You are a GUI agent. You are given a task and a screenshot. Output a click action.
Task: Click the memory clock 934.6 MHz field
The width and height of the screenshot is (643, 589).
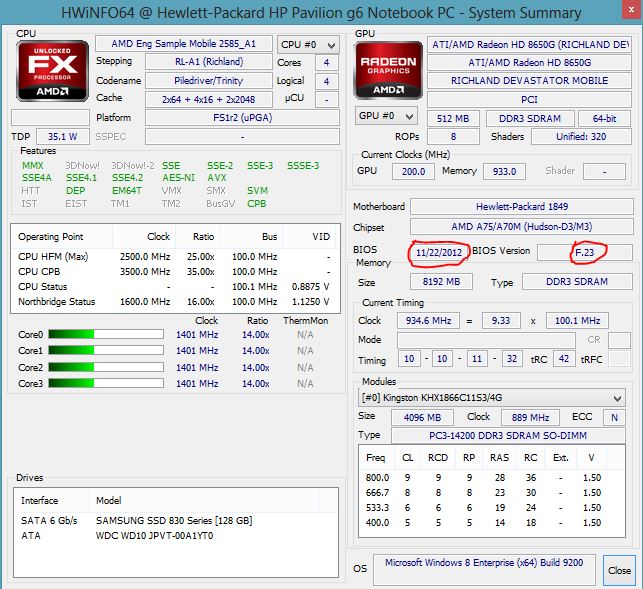click(x=428, y=320)
